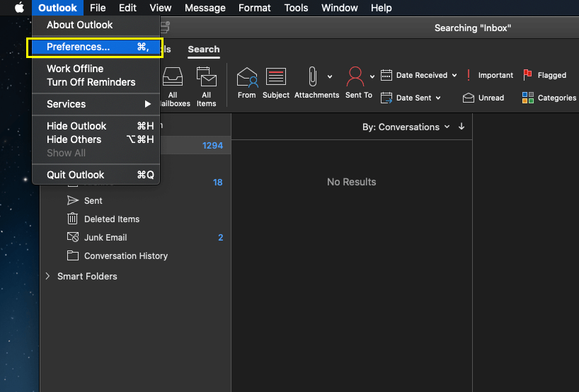Choose Turn Off Reminders
The width and height of the screenshot is (579, 392).
96,82
